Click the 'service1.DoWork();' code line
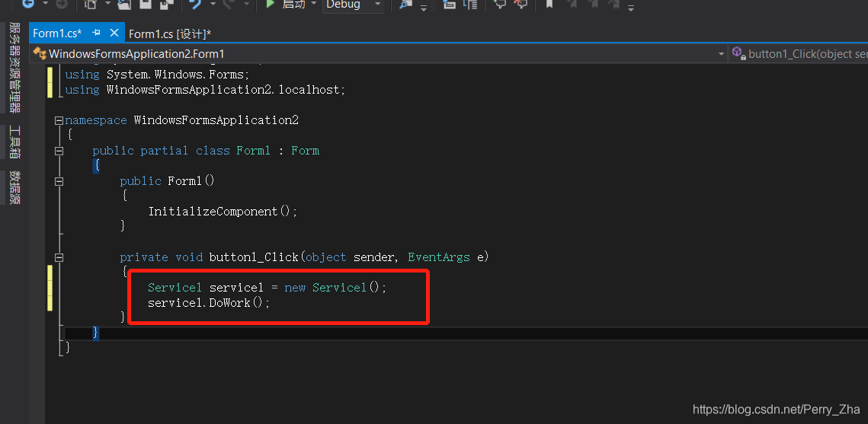The image size is (868, 424). point(209,303)
